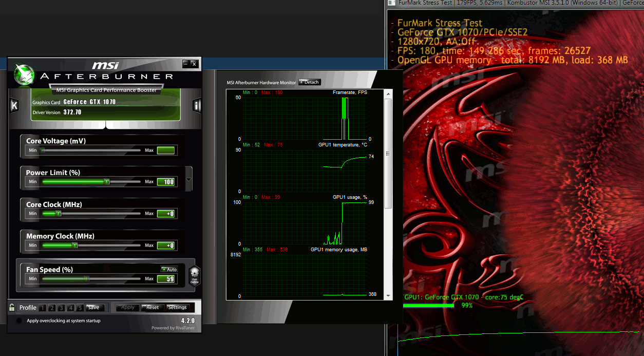Screen dimensions: 644x356
Task: Minimize the MSI Afterburner window
Action: click(x=185, y=64)
